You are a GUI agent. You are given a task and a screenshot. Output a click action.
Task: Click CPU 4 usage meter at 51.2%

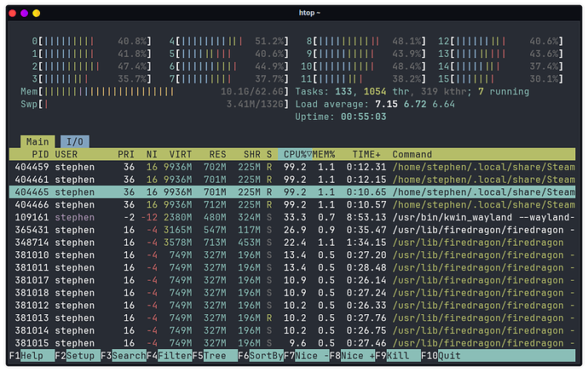pyautogui.click(x=228, y=41)
